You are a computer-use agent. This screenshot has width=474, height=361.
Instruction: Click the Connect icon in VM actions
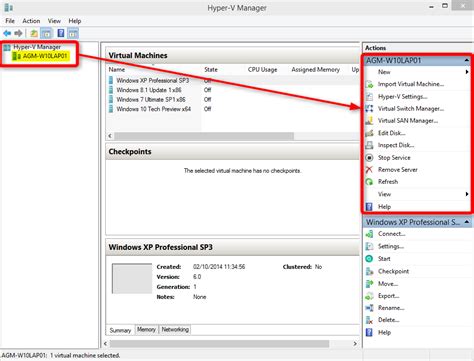click(x=369, y=234)
